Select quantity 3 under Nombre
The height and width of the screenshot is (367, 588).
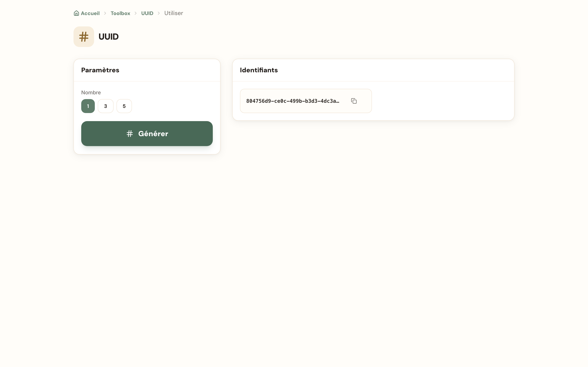coord(105,106)
